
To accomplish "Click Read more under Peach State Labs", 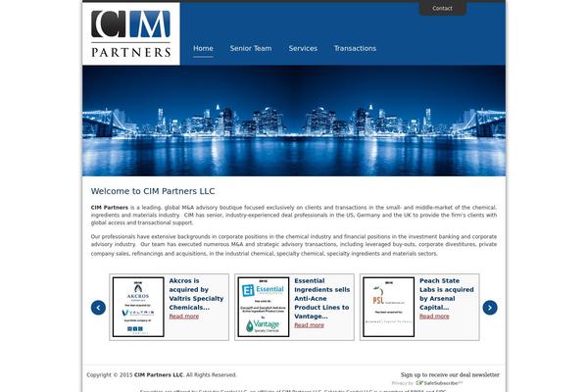I will (x=434, y=317).
